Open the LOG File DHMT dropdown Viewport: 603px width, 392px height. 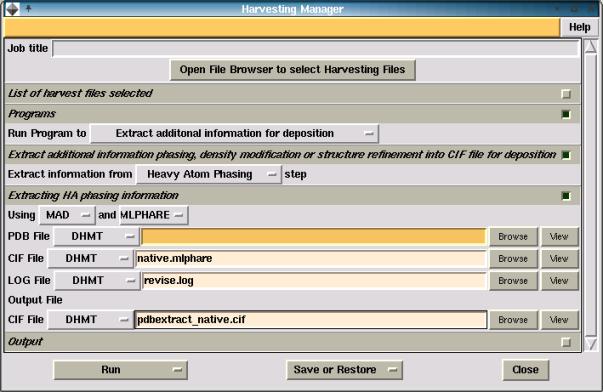click(x=97, y=280)
